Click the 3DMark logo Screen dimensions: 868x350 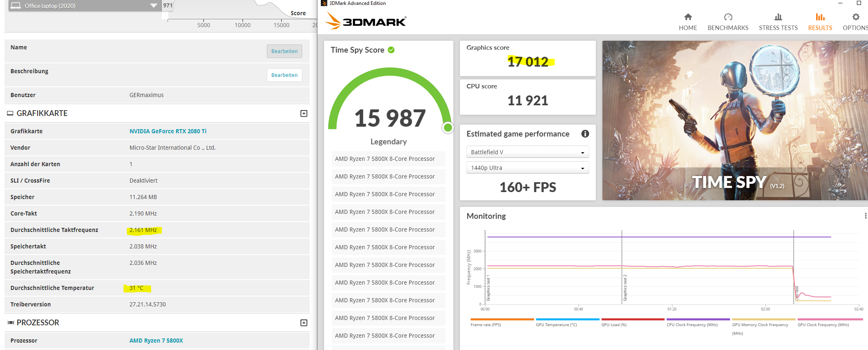[x=366, y=21]
